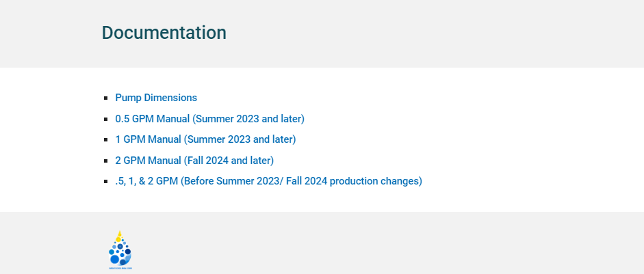This screenshot has height=274, width=644.
Task: Click the large blue circle inside droplet logo
Action: click(x=114, y=259)
